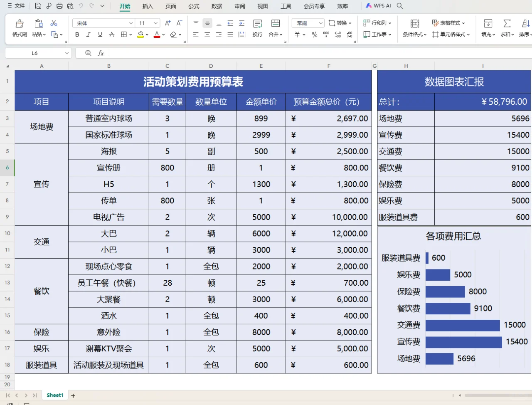Toggle italic formatting
532x405 pixels.
(89, 35)
